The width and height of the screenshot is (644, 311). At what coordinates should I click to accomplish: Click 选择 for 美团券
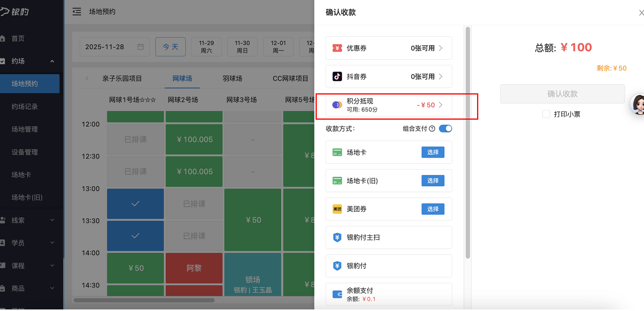(x=433, y=209)
